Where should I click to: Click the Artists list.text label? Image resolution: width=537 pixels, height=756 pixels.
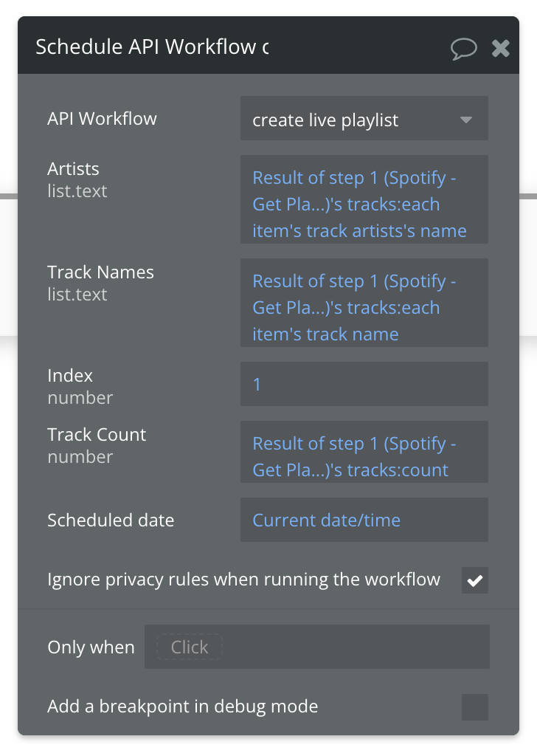point(77,180)
